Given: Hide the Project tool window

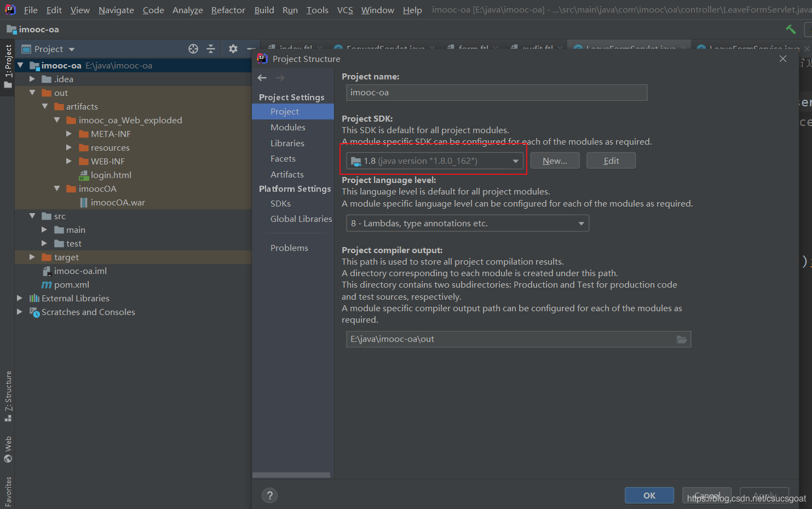Looking at the screenshot, I should coord(250,49).
